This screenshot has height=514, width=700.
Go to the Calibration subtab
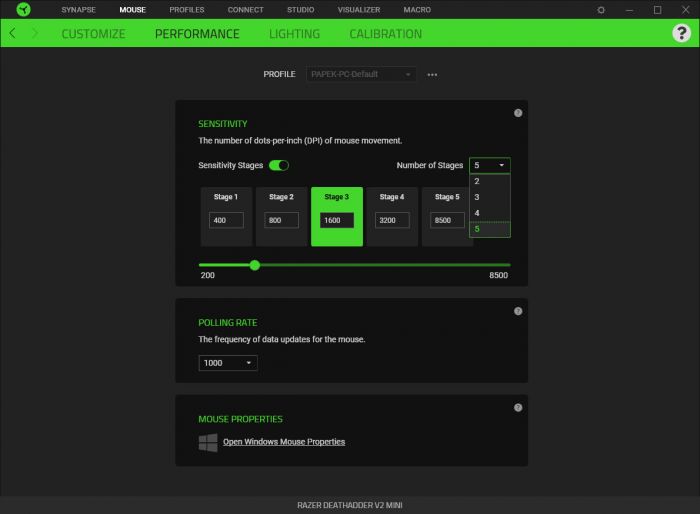point(386,34)
